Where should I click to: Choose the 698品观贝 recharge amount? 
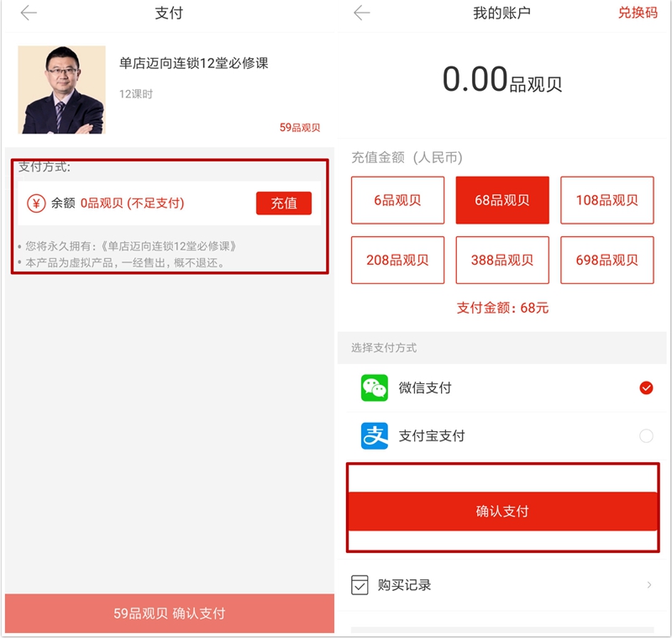[x=607, y=261]
